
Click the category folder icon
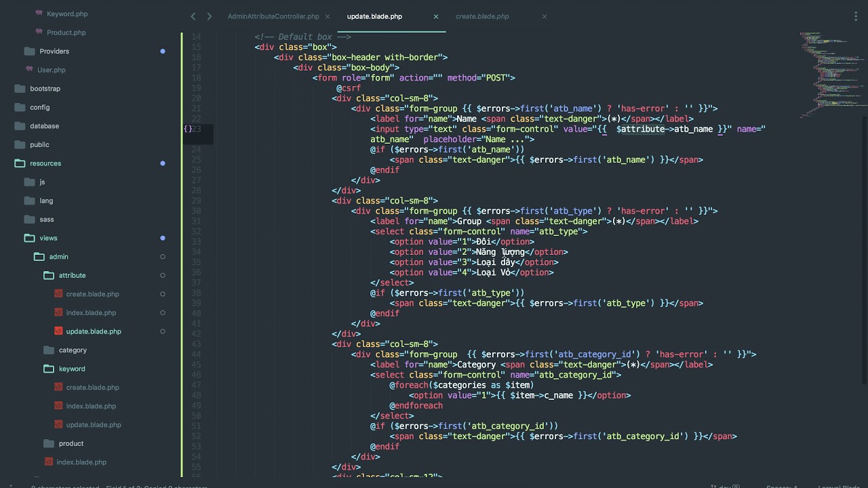click(48, 350)
